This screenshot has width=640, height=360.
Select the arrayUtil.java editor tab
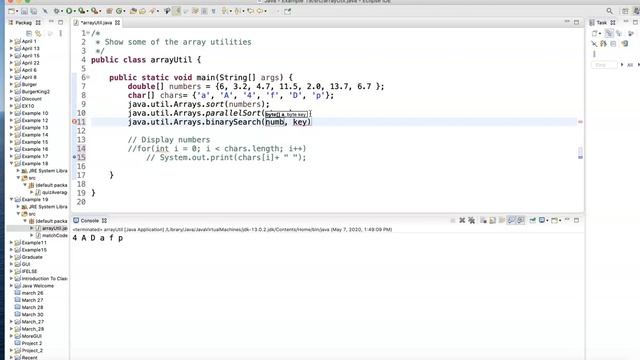point(96,23)
